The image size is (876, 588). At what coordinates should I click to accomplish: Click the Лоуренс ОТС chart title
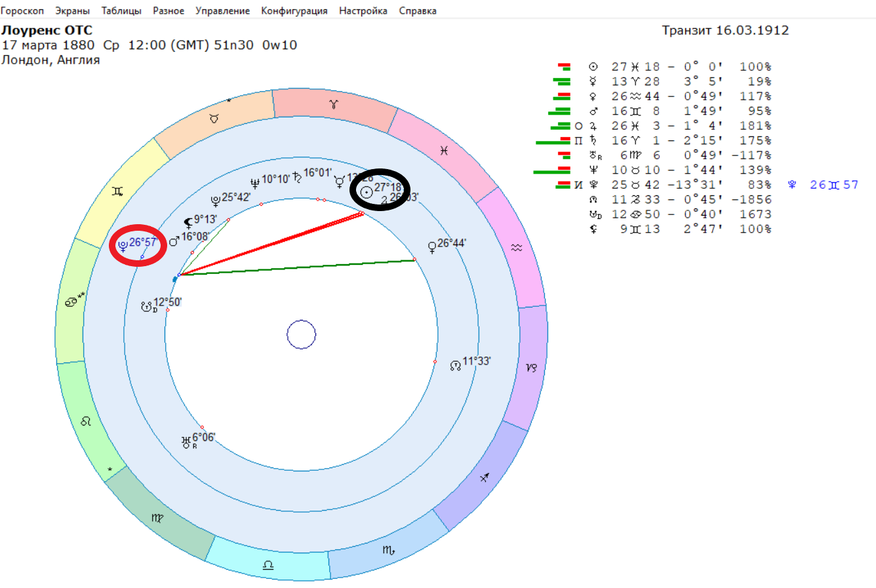47,30
